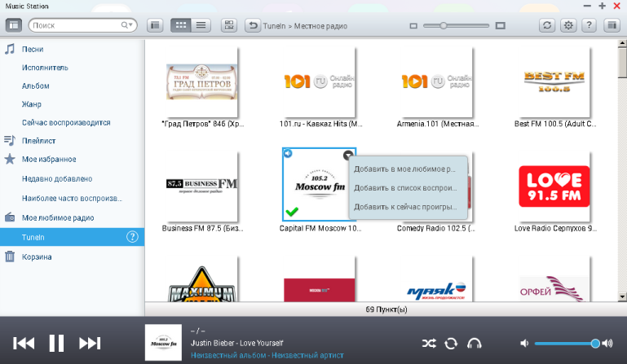Open the search options dropdown arrow
The width and height of the screenshot is (627, 364).
coord(130,24)
